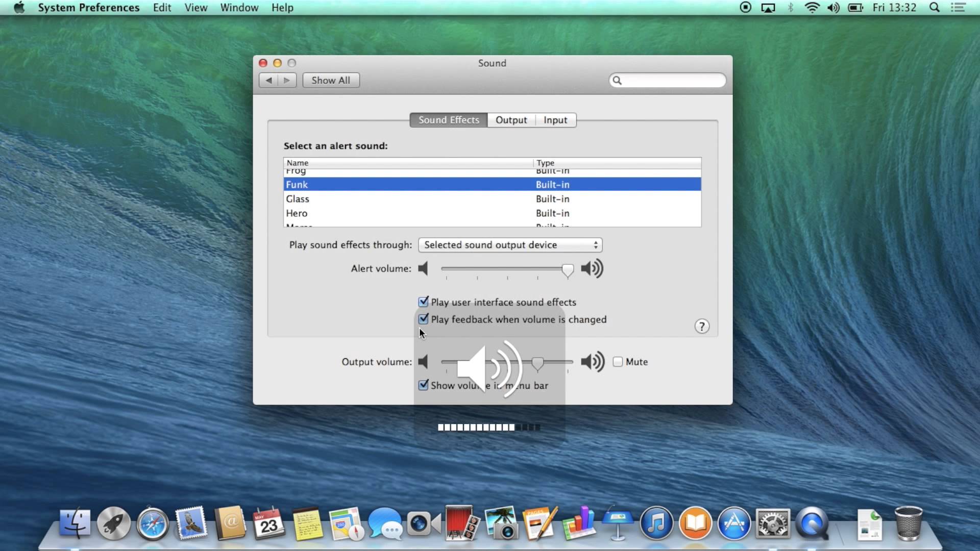Click the Wi-Fi status icon
This screenshot has width=980, height=551.
click(812, 8)
